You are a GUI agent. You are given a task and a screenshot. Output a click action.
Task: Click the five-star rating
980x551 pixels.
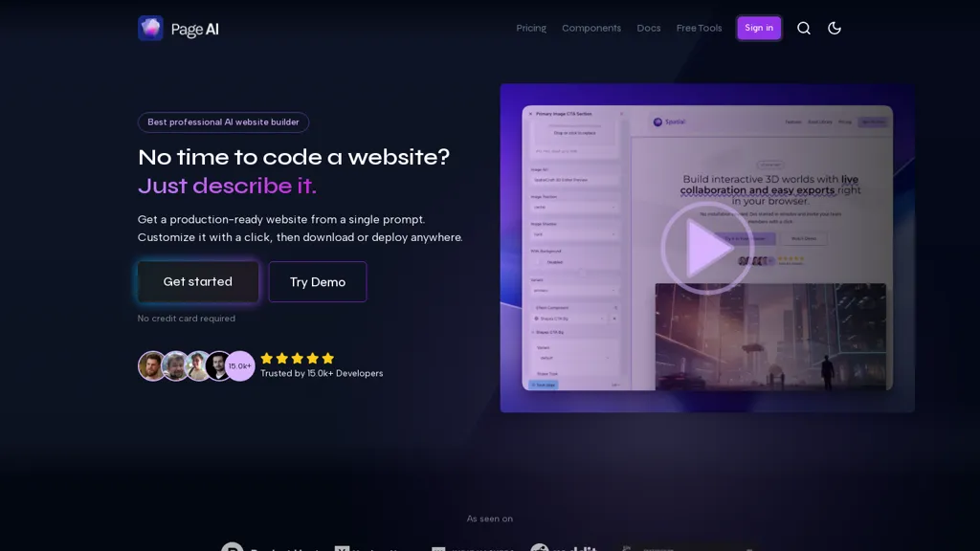[x=298, y=359]
